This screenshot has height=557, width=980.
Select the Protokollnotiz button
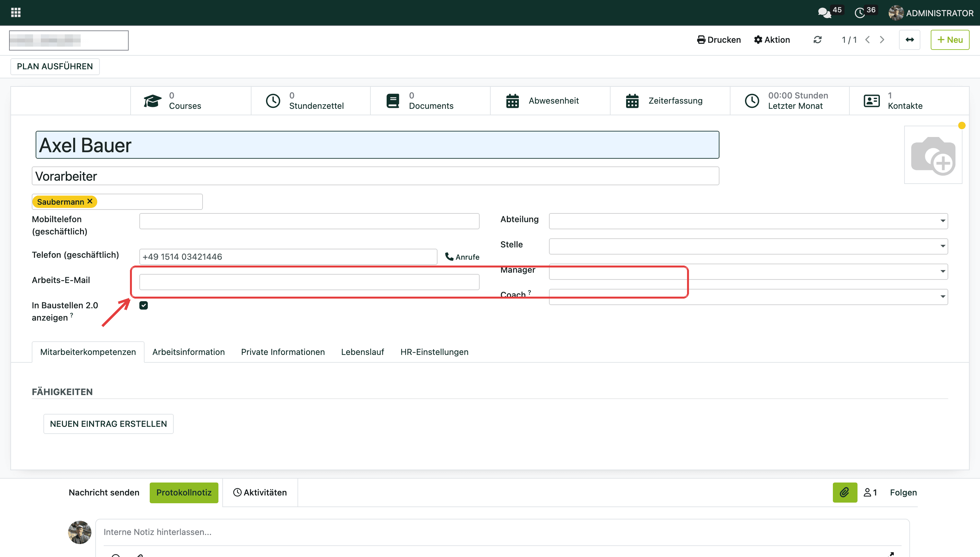point(184,492)
